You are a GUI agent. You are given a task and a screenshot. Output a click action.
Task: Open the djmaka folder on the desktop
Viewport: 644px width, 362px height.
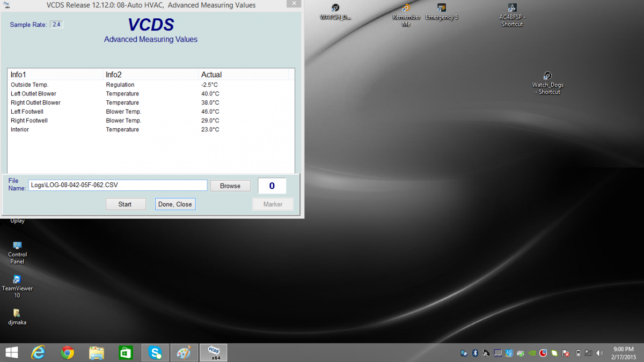tap(17, 317)
